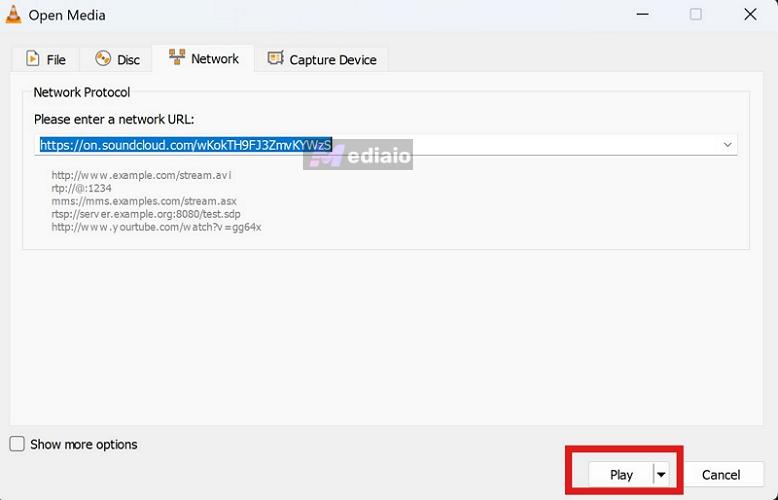Click the Capture Device card icon
This screenshot has width=778, height=500.
point(275,58)
